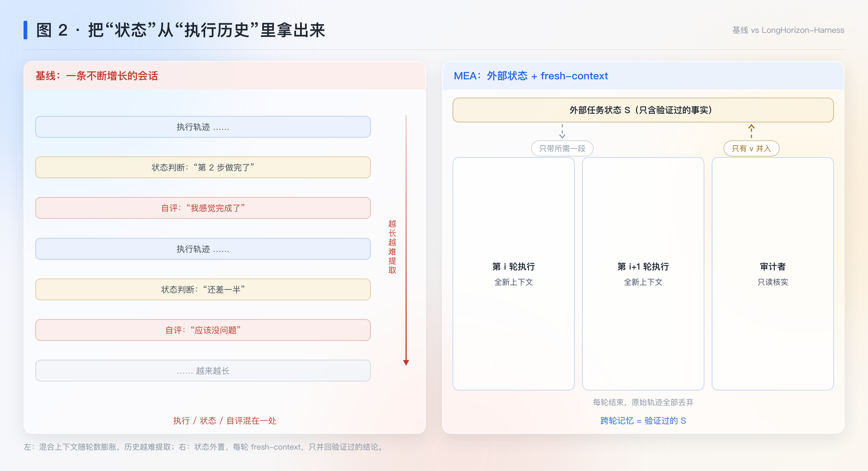Click '全新上下文' under '第 i 轮执行'
The width and height of the screenshot is (868, 471).
(x=514, y=282)
